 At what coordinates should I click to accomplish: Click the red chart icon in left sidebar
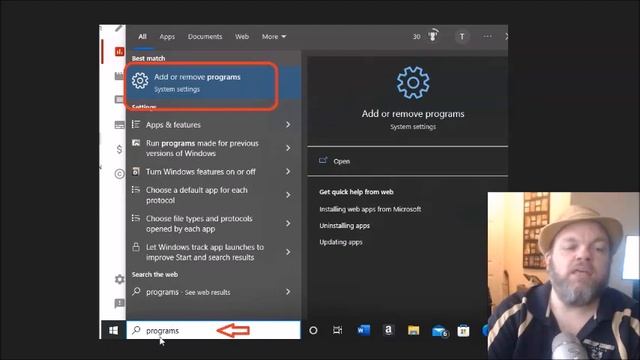[x=120, y=51]
